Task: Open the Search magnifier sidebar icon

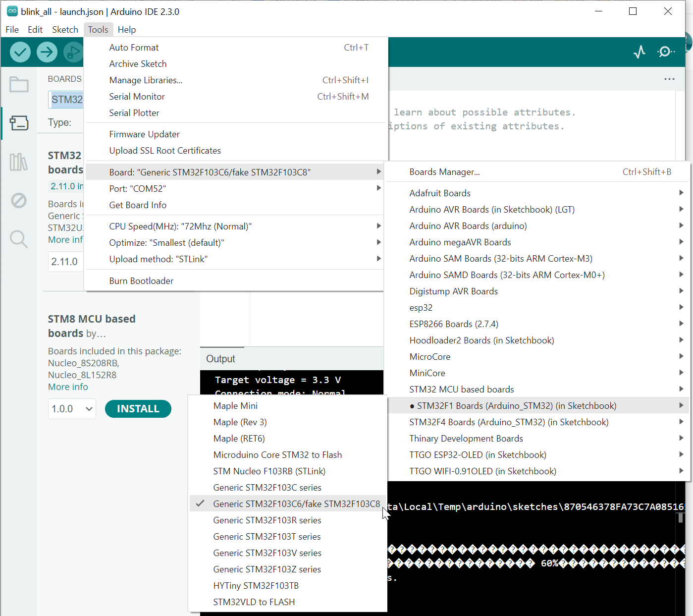Action: pos(19,239)
